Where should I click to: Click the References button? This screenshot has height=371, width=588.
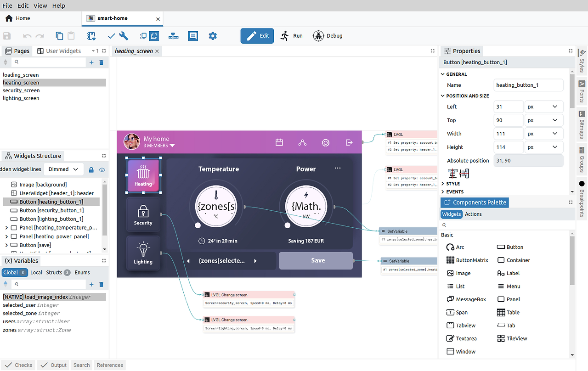coord(110,365)
